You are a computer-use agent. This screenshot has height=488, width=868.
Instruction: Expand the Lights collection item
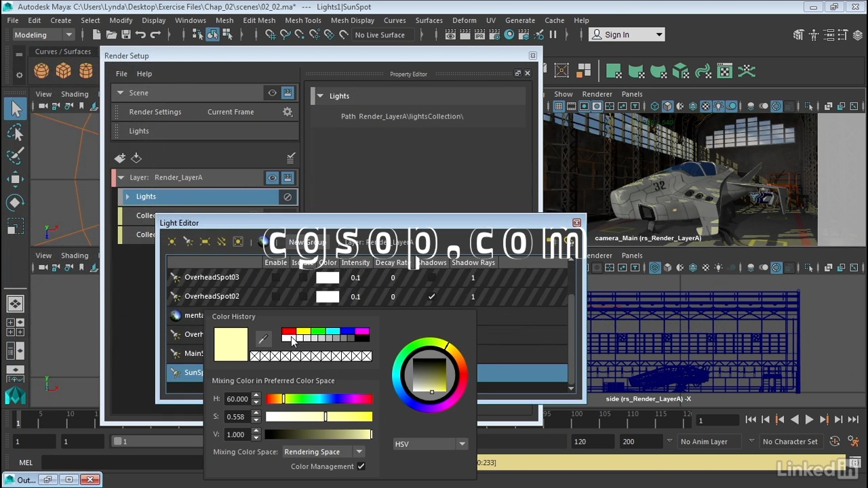click(127, 197)
